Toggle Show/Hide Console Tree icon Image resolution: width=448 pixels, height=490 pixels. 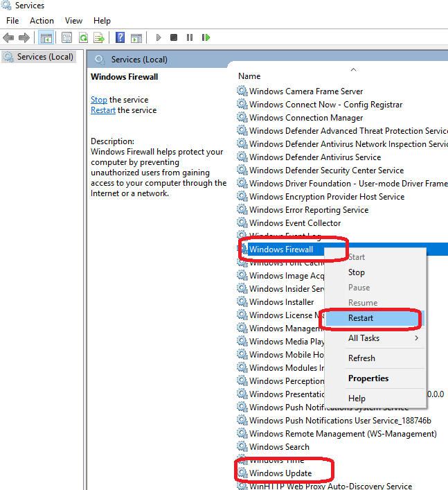click(46, 38)
